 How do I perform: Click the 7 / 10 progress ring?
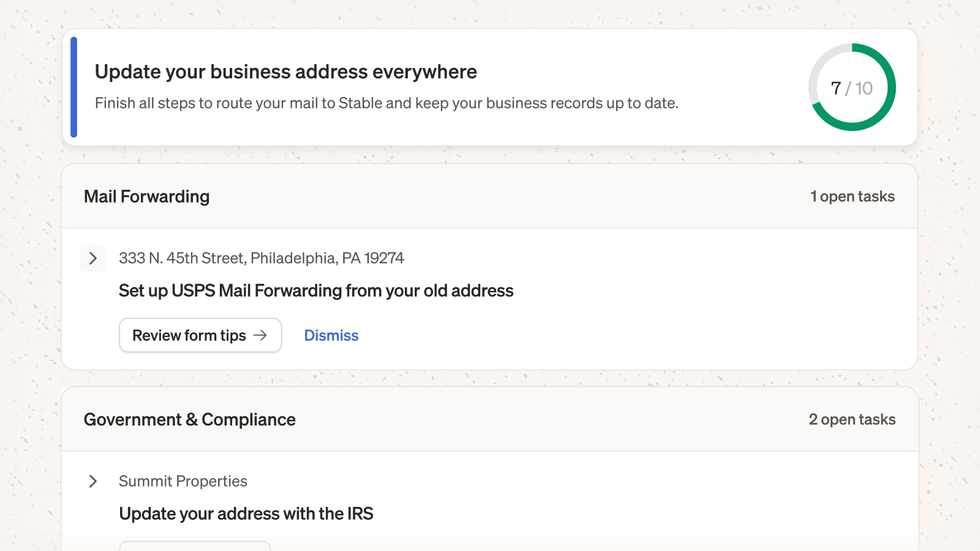(852, 87)
